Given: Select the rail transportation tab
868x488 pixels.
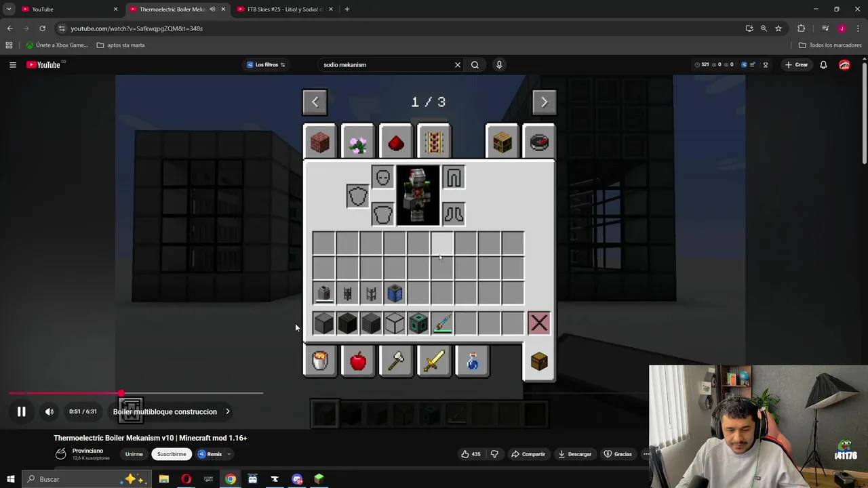Looking at the screenshot, I should pyautogui.click(x=434, y=142).
